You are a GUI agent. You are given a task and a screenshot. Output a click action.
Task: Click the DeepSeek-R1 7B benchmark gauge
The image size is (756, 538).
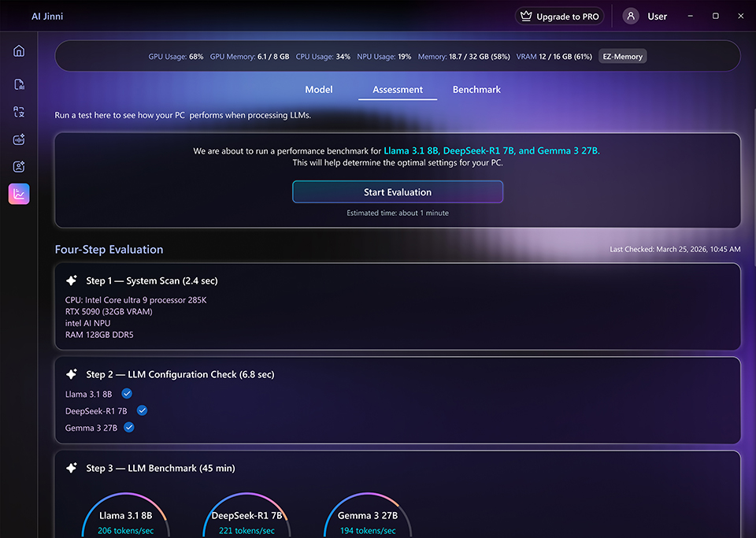point(246,515)
